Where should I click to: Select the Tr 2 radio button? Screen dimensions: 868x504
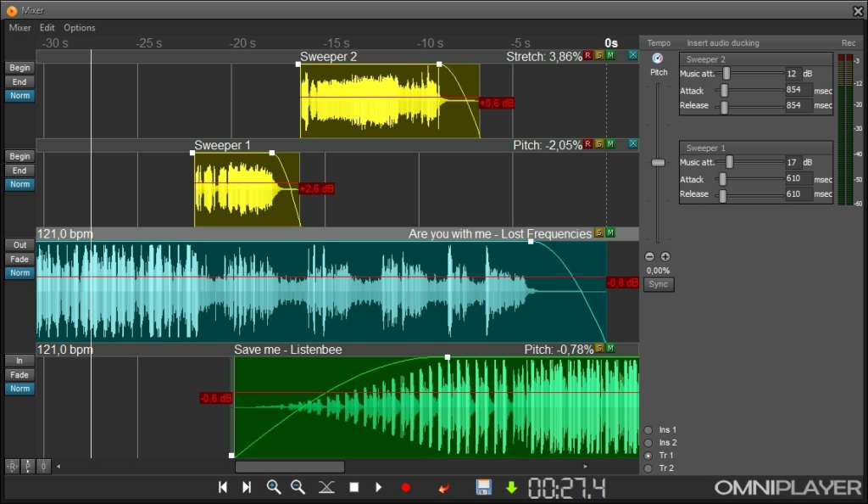tap(648, 468)
